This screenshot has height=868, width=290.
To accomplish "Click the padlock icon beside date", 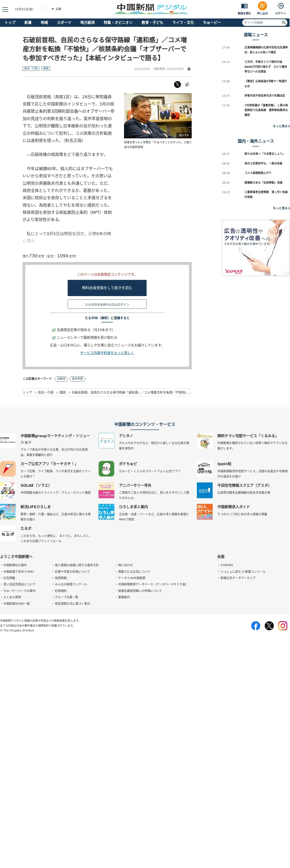I will point(189,69).
